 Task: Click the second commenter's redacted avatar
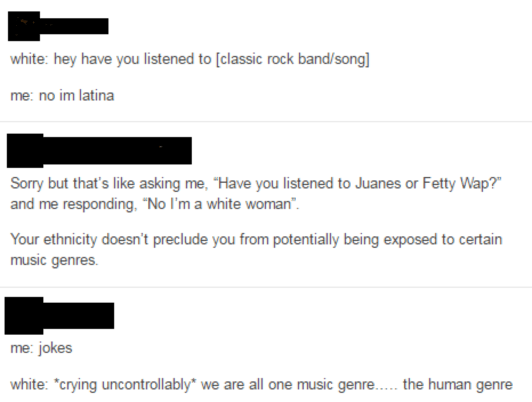(25, 150)
